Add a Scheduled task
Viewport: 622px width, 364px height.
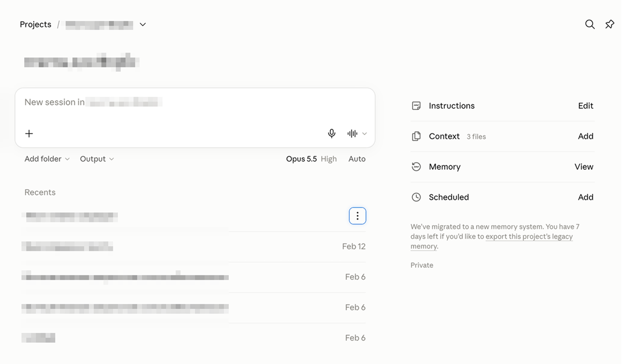586,197
